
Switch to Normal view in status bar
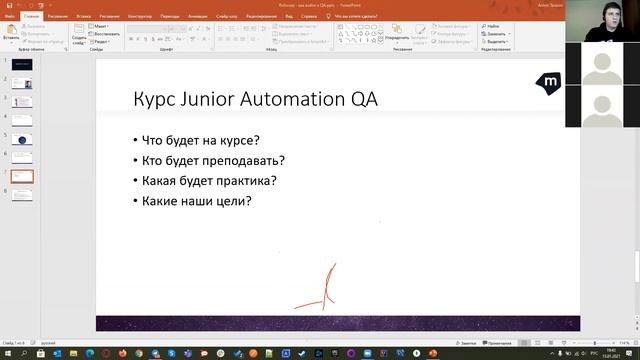coord(524,343)
